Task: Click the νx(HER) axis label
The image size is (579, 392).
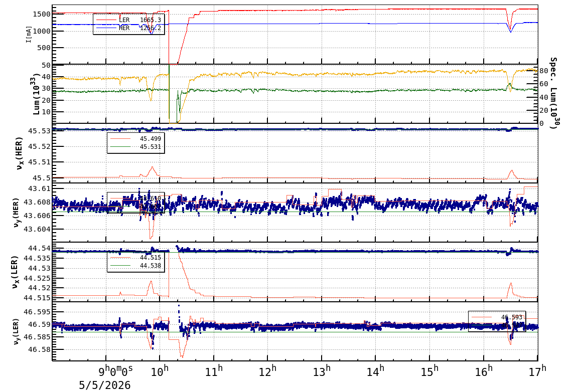Action: tap(19, 153)
